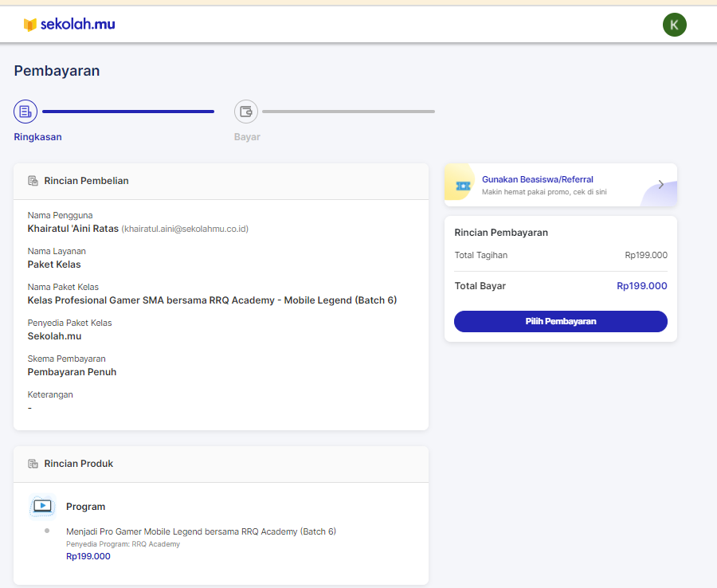Select the Keterangan label
The width and height of the screenshot is (717, 588).
pyautogui.click(x=50, y=394)
